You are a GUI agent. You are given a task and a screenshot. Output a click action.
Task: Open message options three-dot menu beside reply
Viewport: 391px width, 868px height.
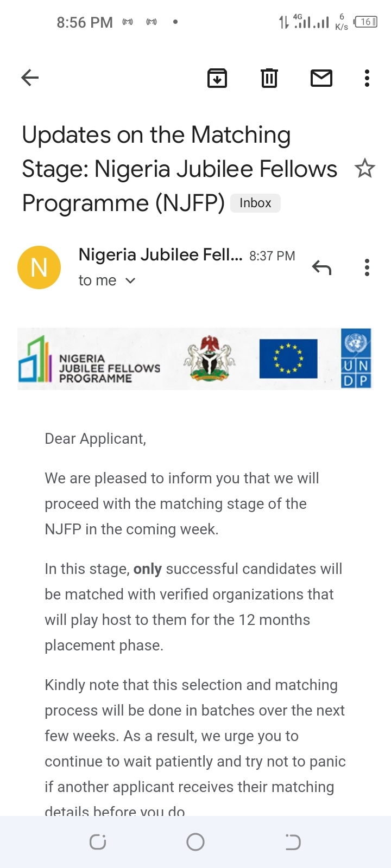click(x=367, y=267)
